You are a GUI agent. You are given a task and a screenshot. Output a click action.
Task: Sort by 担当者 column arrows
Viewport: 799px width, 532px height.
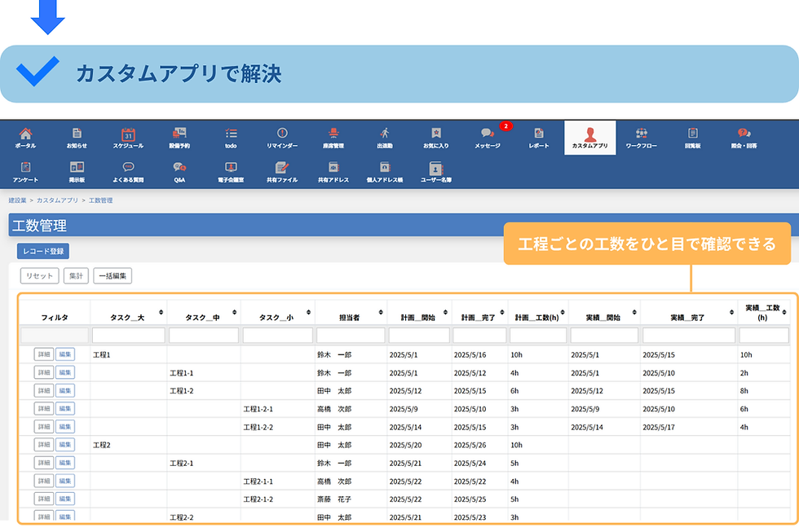(382, 312)
